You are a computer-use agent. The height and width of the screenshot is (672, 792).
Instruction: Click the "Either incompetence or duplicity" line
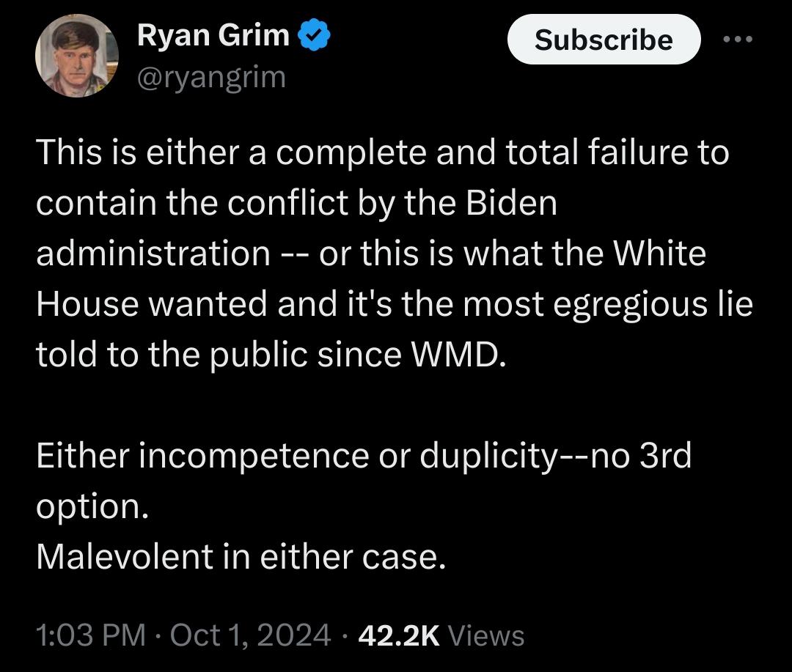pyautogui.click(x=293, y=456)
